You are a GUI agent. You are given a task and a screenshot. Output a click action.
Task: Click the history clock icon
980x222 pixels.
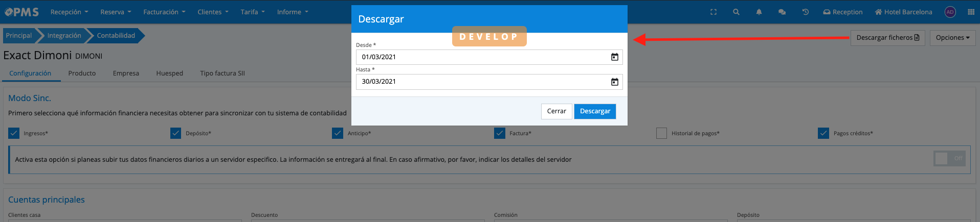click(805, 12)
